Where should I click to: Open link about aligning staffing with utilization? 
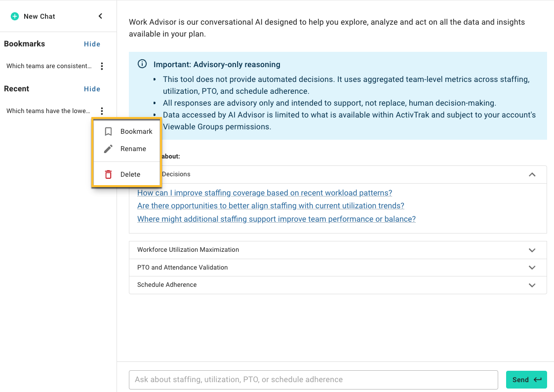(271, 205)
